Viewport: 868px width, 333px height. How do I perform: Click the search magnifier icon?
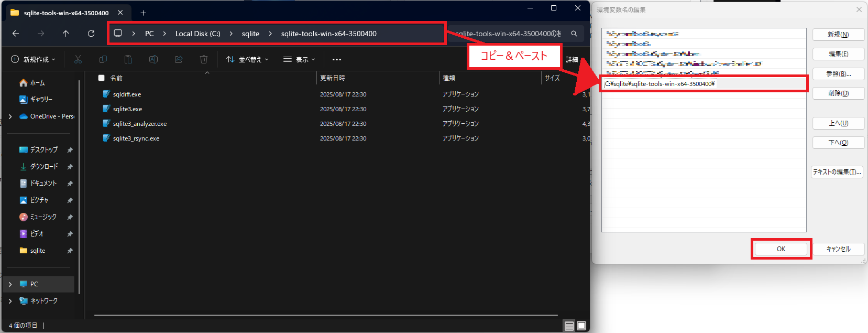tap(574, 34)
